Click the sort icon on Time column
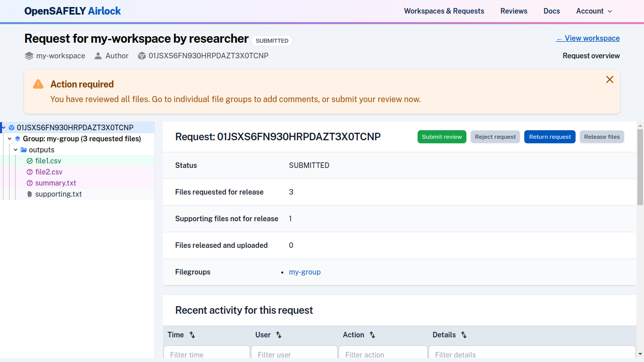The height and width of the screenshot is (362, 644). [192, 335]
